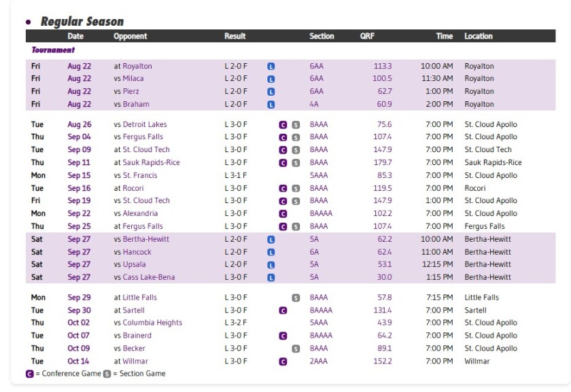Click the purple C badge in Sartell row
The height and width of the screenshot is (392, 571).
[283, 310]
